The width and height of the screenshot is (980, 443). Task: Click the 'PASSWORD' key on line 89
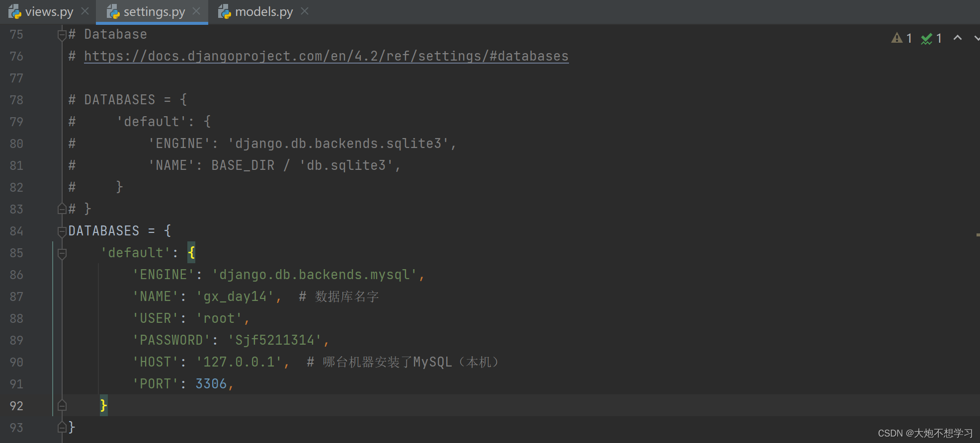pos(171,340)
